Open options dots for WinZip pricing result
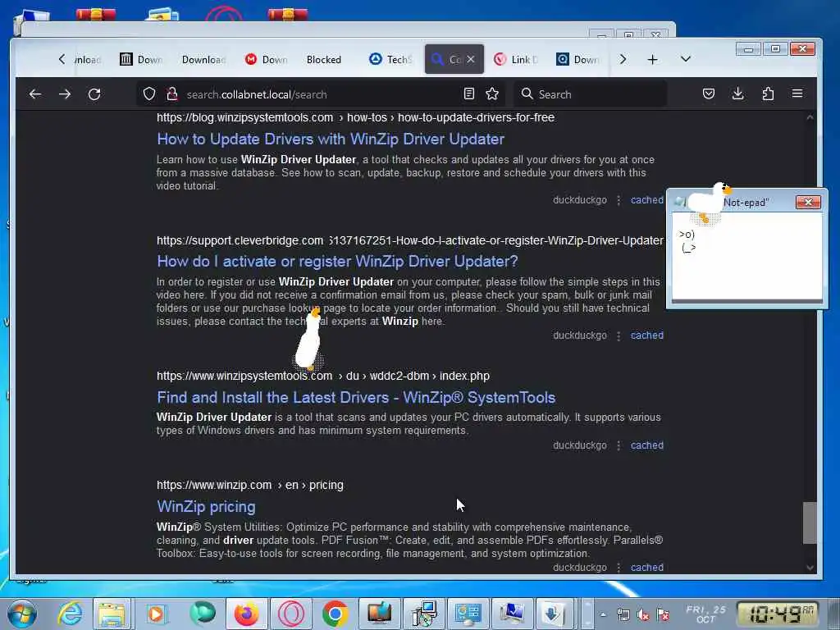 click(619, 568)
